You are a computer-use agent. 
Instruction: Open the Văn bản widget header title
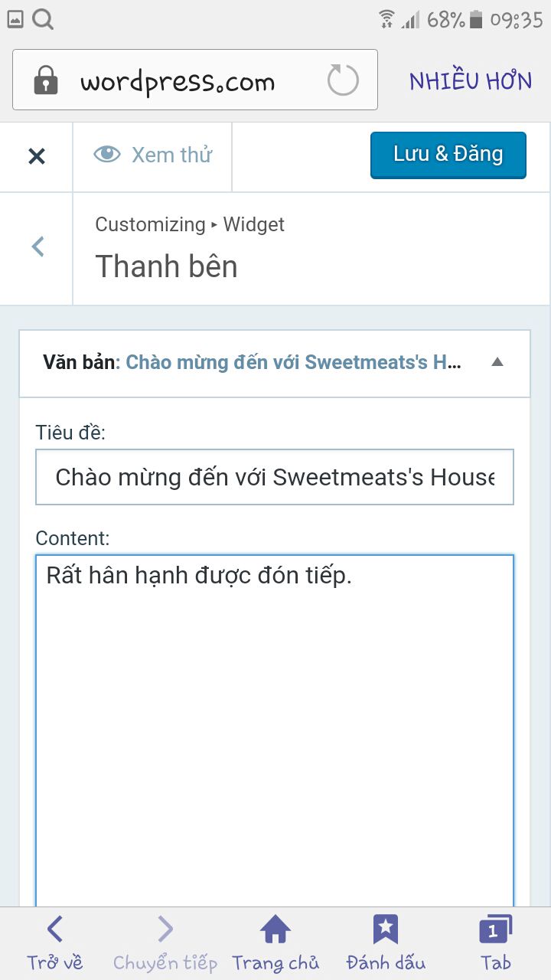253,362
